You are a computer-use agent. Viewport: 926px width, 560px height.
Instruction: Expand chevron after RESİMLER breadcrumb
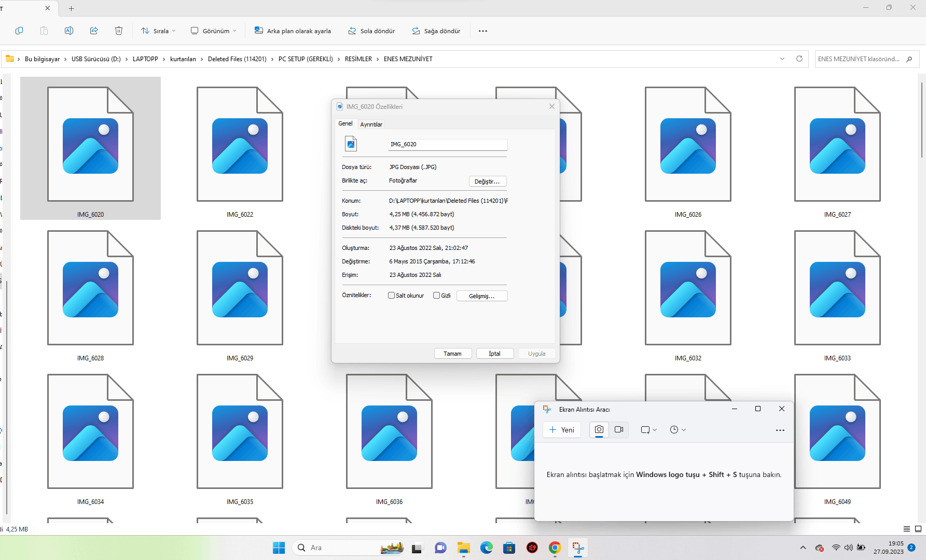pyautogui.click(x=378, y=59)
